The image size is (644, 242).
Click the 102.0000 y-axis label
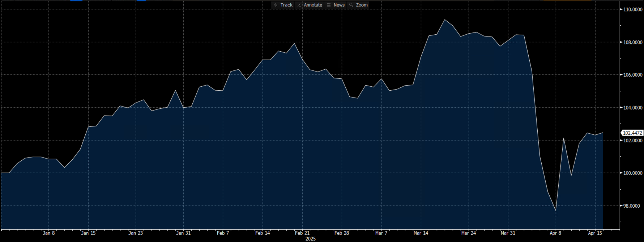633,141
